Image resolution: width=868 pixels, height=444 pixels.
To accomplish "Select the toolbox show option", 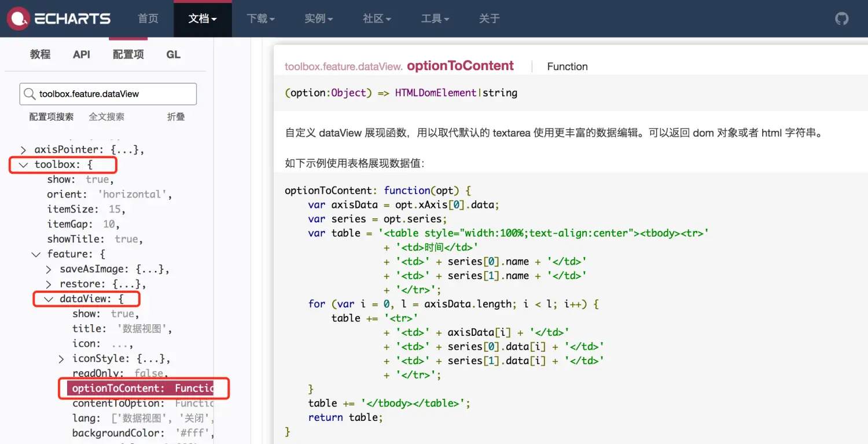I will point(80,179).
